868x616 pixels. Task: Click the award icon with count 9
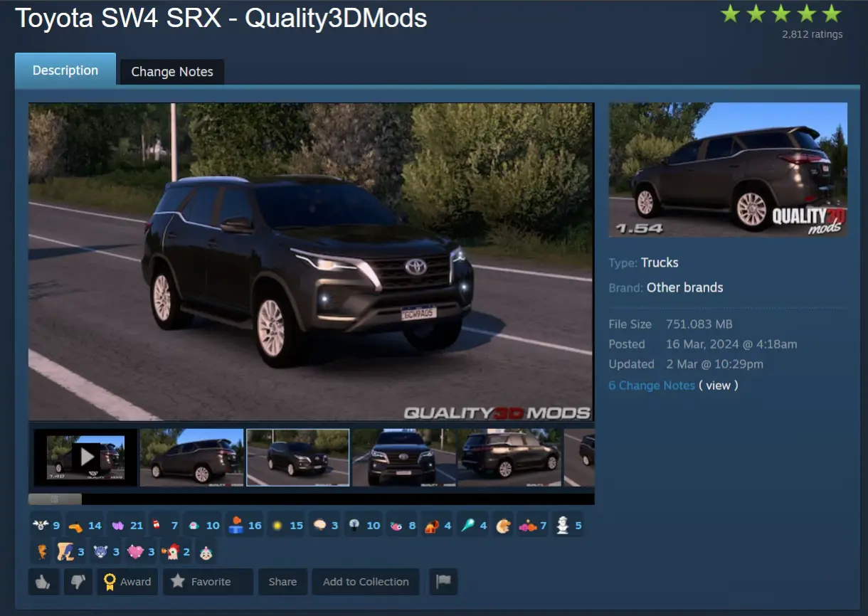click(x=46, y=526)
